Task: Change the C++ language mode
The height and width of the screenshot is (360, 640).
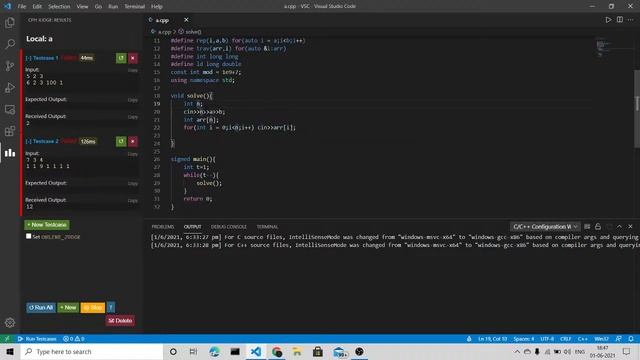Action: point(582,339)
